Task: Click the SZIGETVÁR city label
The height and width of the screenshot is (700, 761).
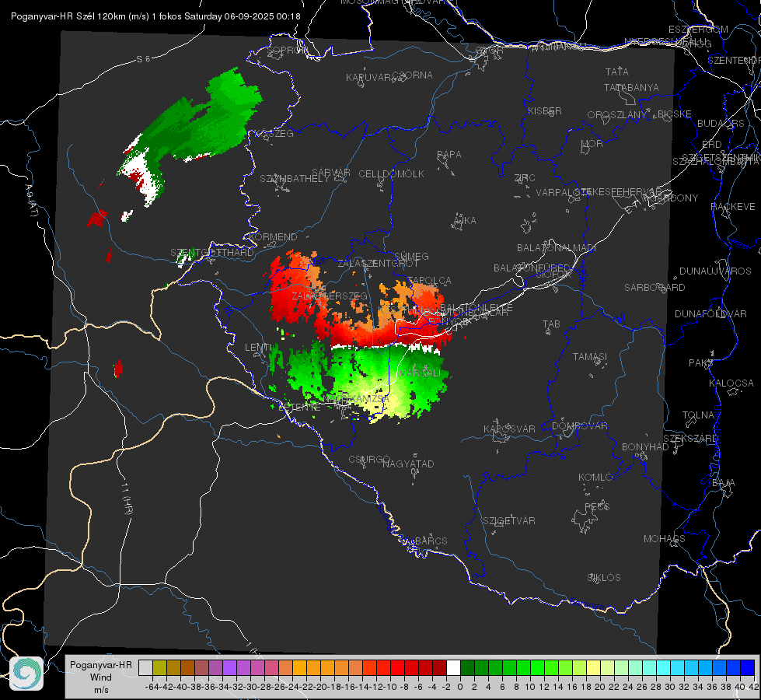Action: point(508,521)
